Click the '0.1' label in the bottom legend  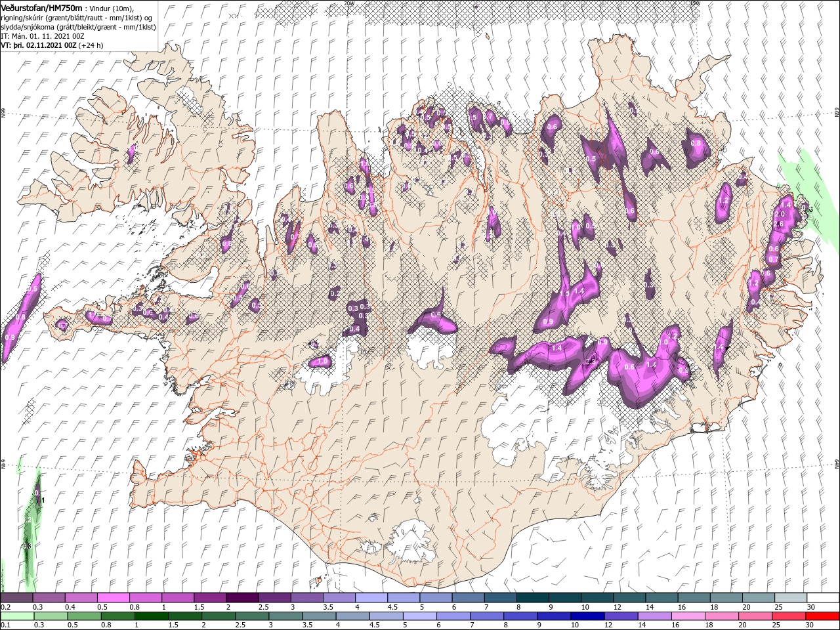pyautogui.click(x=5, y=625)
